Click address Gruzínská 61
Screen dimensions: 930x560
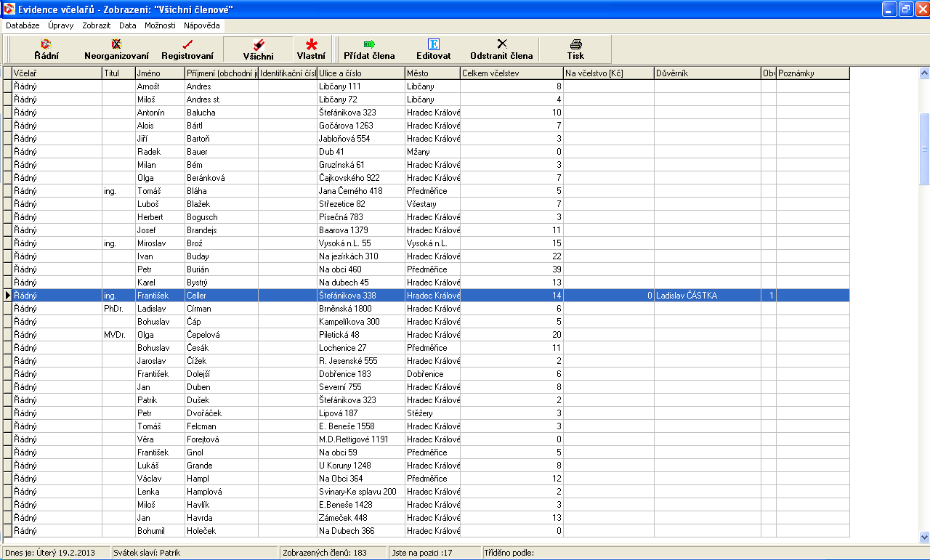tap(361, 165)
